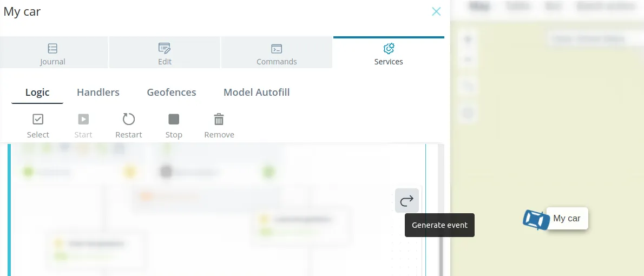Switch to the Edit tab

165,52
